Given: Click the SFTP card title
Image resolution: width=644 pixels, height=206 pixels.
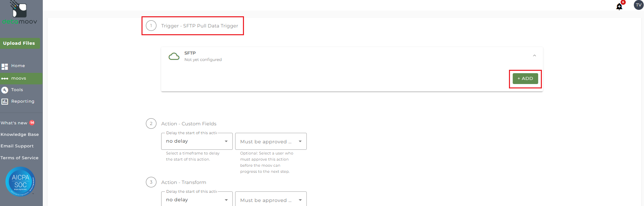Looking at the screenshot, I should coord(190,53).
